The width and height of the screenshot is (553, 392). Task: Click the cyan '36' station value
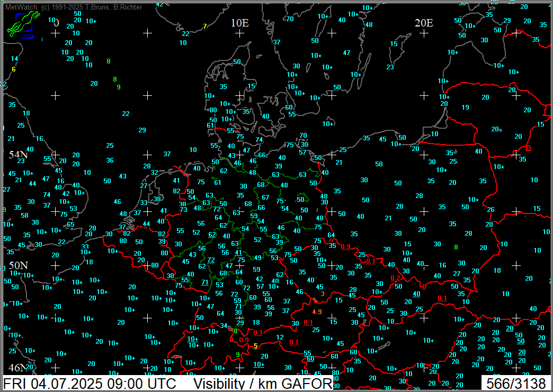click(110, 160)
